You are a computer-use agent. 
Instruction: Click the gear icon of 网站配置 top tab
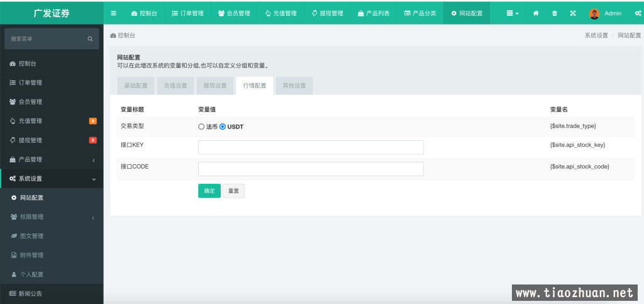454,13
